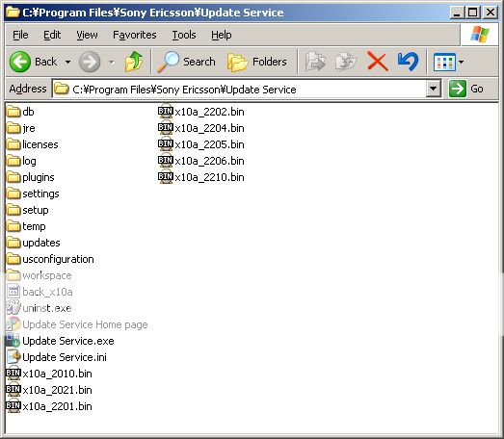Select the uninst.exe icon
This screenshot has height=439, width=504.
[x=13, y=308]
